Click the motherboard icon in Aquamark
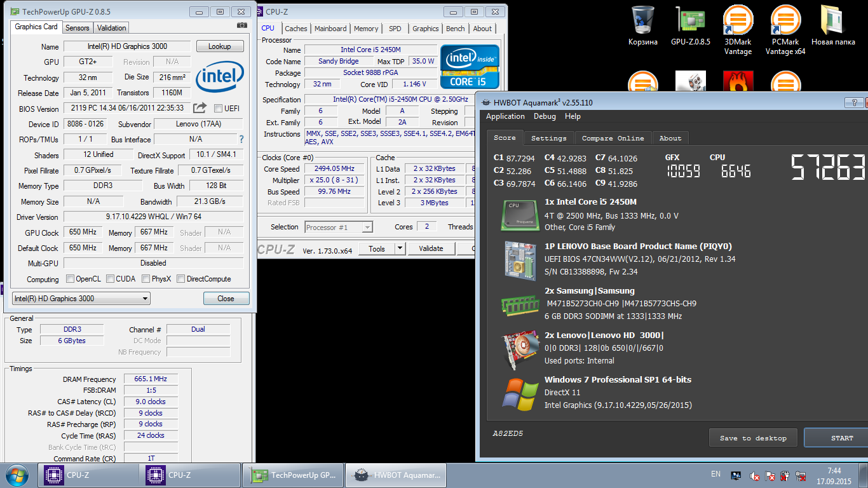This screenshot has width=868, height=488. (x=521, y=260)
